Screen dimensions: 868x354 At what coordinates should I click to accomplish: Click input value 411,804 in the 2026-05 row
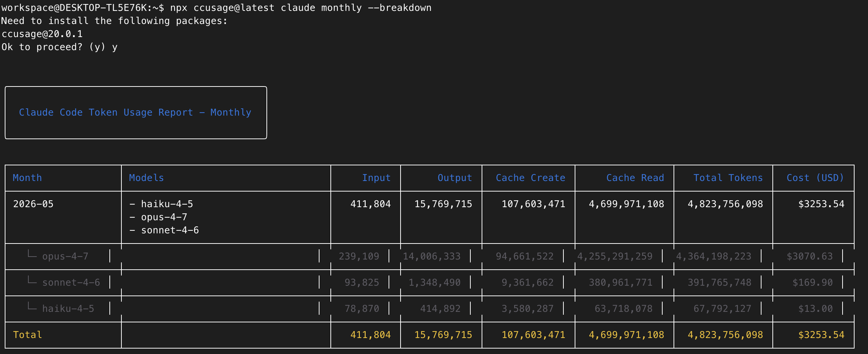coord(370,204)
